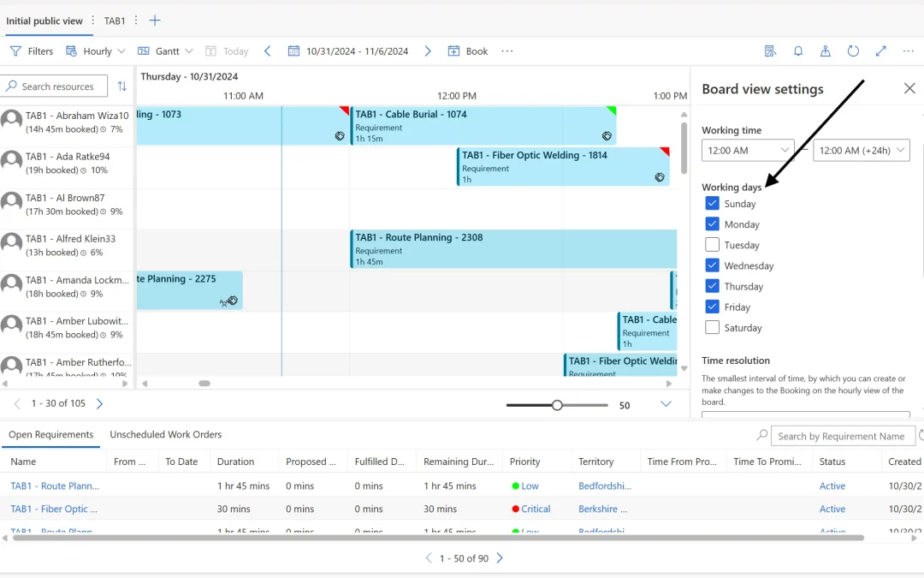The width and height of the screenshot is (924, 578).
Task: Open the date range calendar picker
Action: (293, 51)
